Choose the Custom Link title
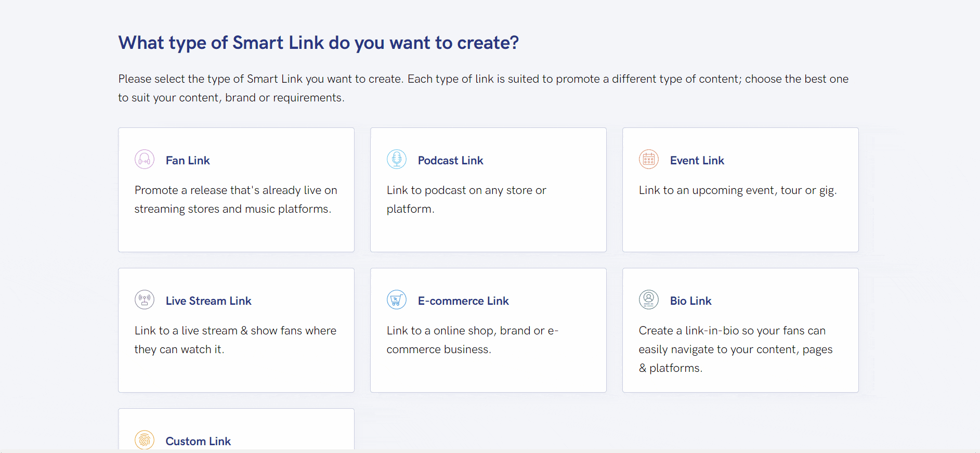Screen dimensions: 980x453 click(x=198, y=441)
